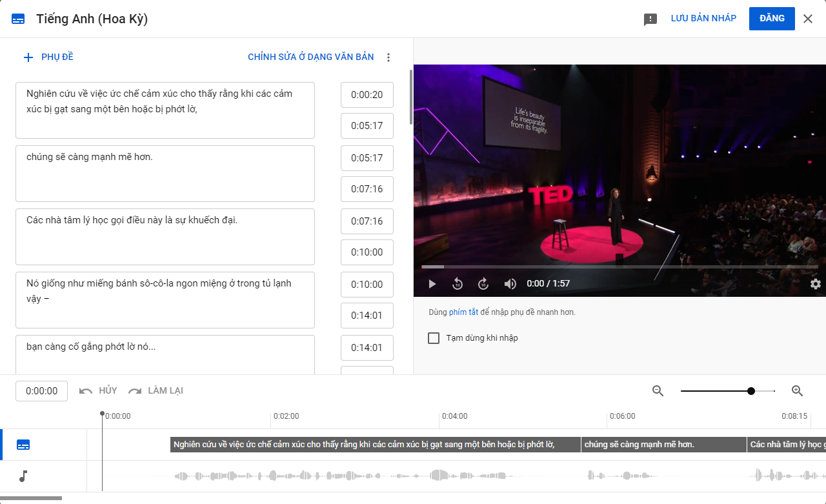Save a draft using LƯU BẢN NHÁP

(x=703, y=18)
